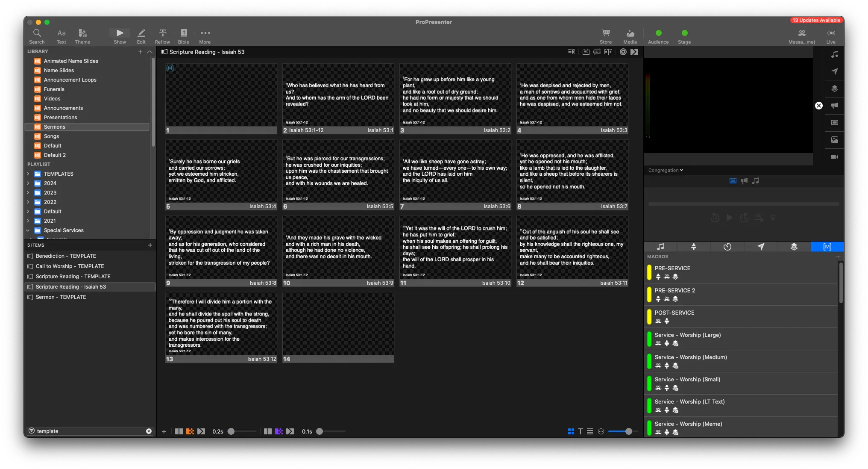Open the Store cart icon

click(606, 33)
